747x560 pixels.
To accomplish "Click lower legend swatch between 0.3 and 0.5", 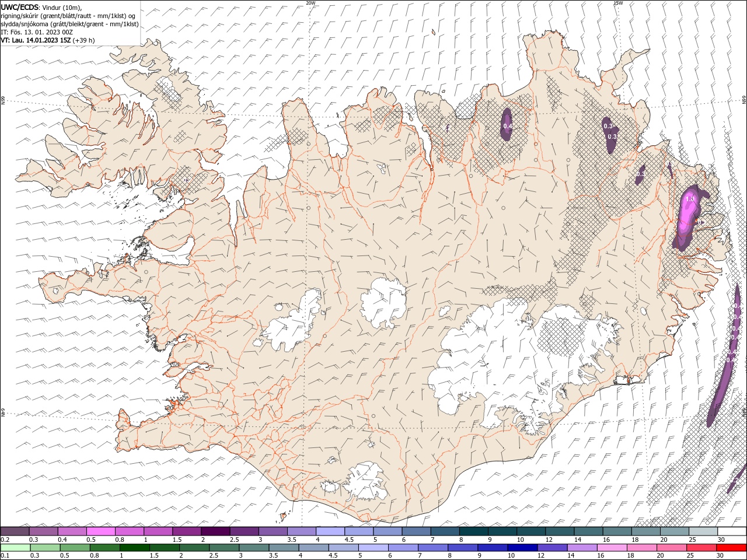I will coord(45,548).
